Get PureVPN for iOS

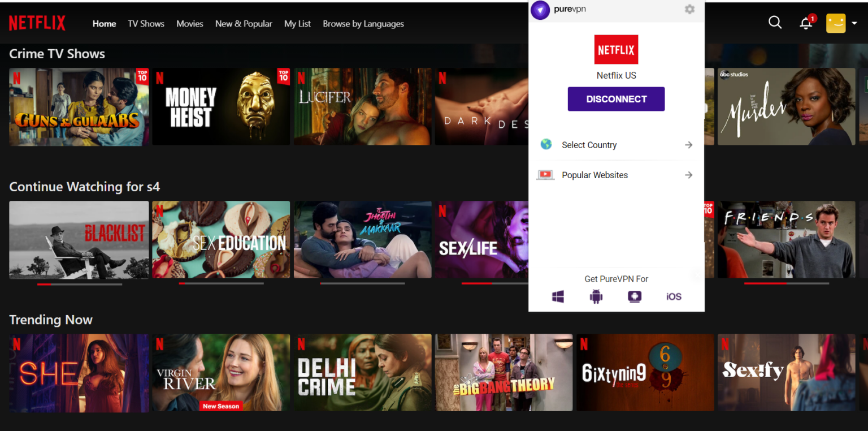tap(673, 296)
